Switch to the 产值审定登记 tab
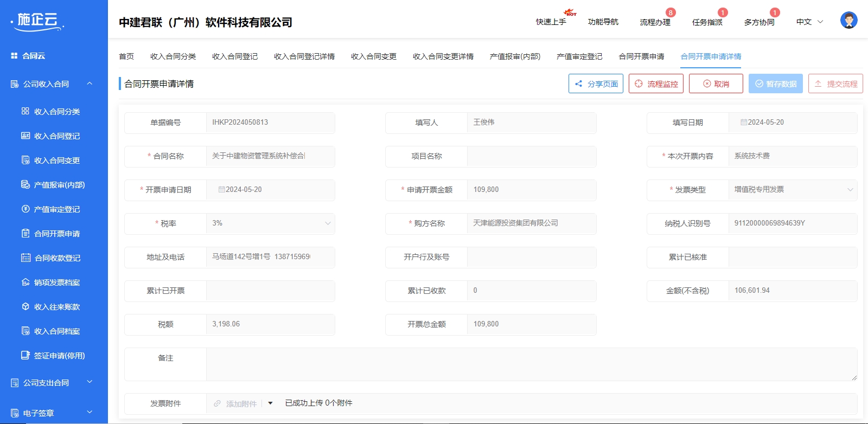868x424 pixels. (x=579, y=56)
